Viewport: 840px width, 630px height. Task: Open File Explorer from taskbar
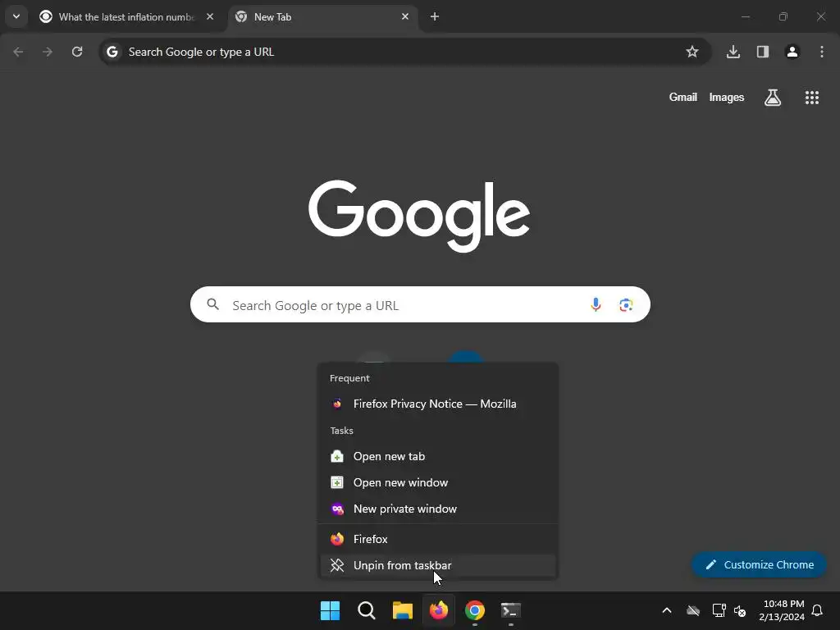(x=402, y=610)
